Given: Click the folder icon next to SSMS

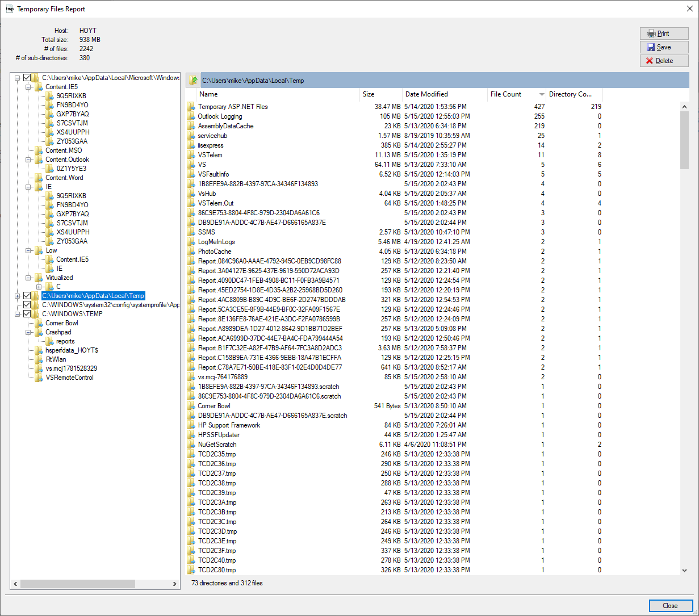Looking at the screenshot, I should click(191, 232).
